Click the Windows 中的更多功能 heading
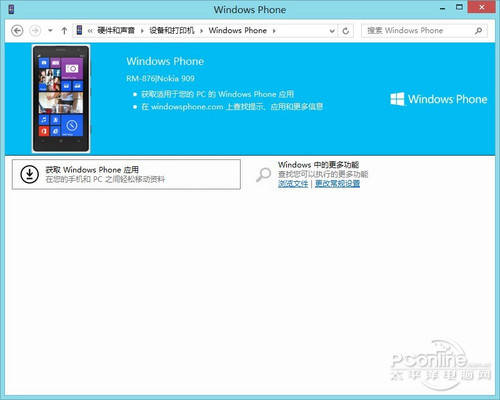 coord(318,165)
